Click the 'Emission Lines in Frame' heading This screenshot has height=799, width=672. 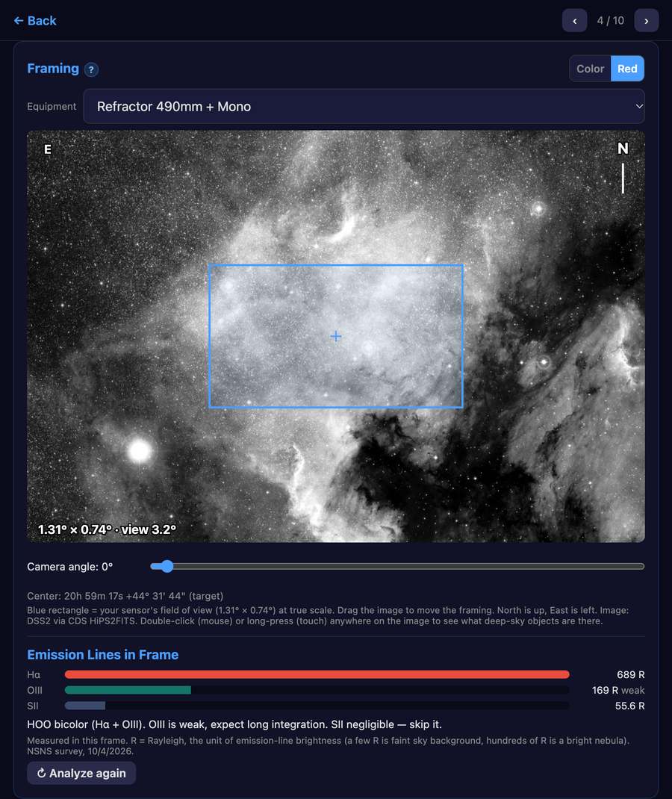click(102, 655)
